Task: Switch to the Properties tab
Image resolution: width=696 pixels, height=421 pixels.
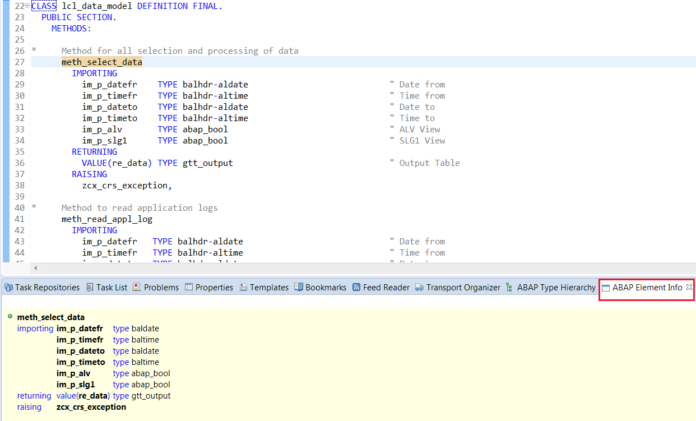Action: [209, 287]
